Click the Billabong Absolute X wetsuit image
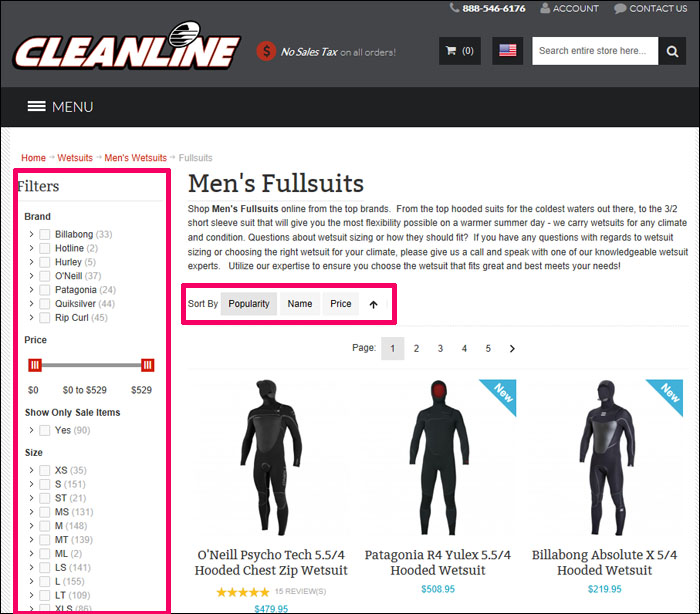 607,457
